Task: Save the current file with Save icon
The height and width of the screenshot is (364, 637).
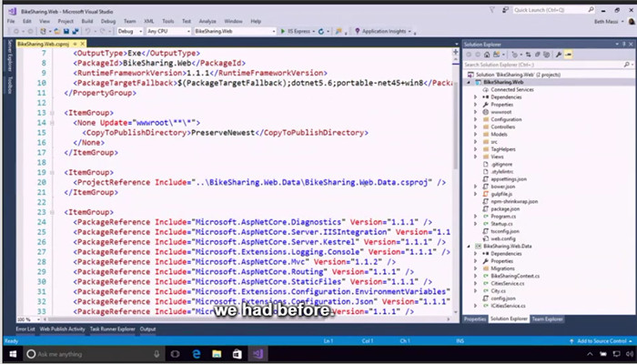Action: point(66,31)
